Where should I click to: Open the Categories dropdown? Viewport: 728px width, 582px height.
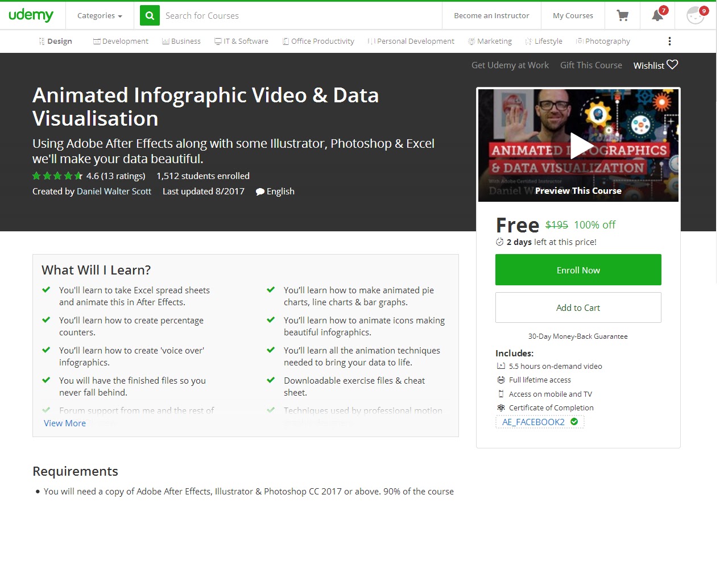[100, 16]
